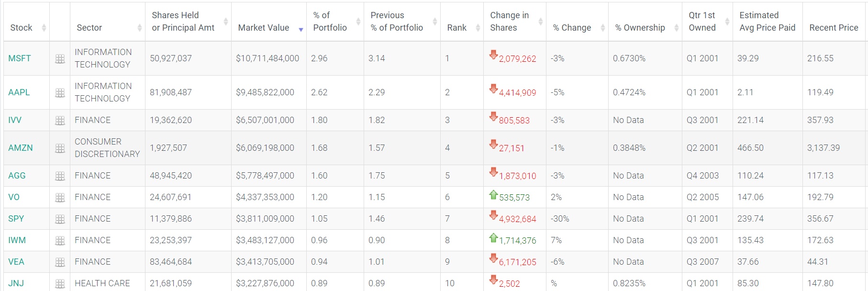Sort by Market Value column header
Screen dimensions: 868x291
tap(264, 28)
